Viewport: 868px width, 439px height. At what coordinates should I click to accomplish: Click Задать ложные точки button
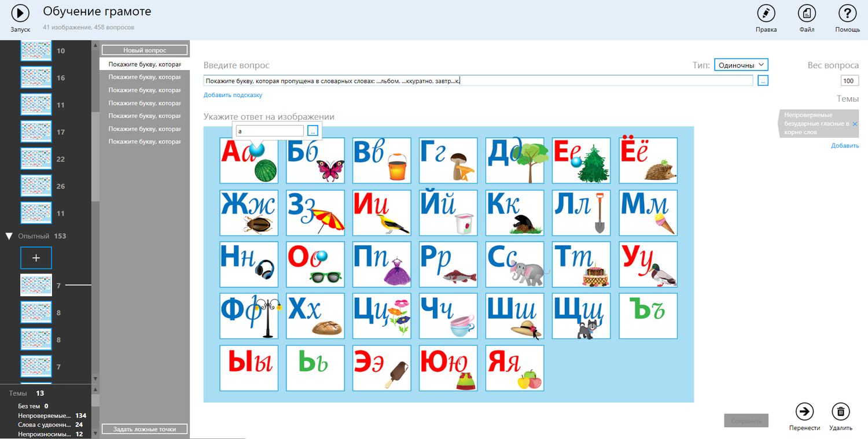(x=145, y=429)
